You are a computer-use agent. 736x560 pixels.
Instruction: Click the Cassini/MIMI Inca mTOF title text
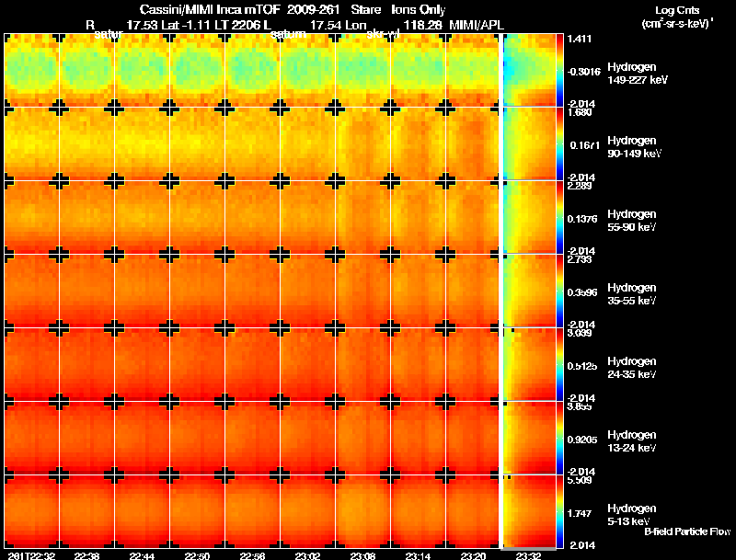point(210,9)
